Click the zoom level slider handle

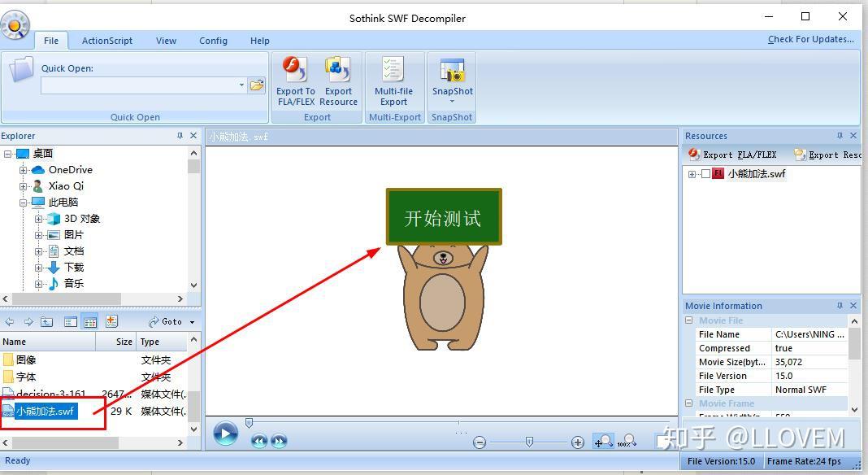[529, 442]
